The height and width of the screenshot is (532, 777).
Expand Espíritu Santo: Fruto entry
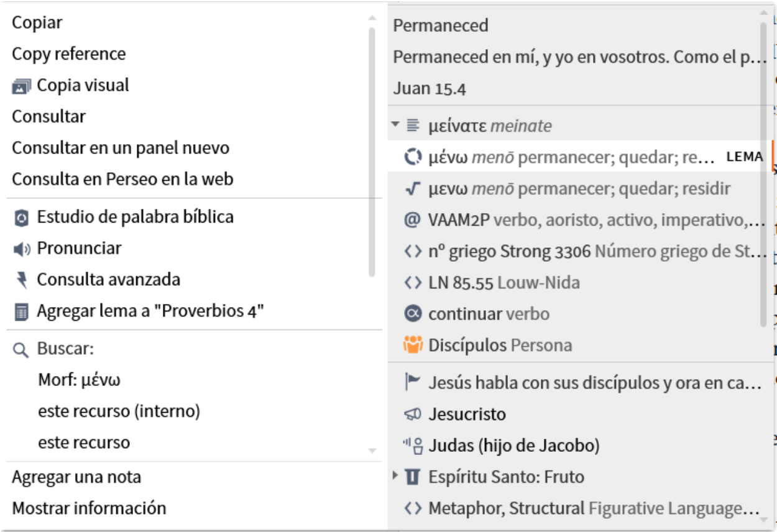point(395,477)
